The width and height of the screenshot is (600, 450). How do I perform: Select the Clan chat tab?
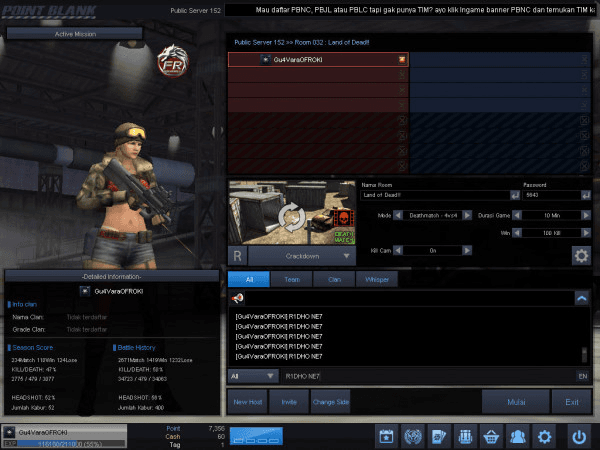pyautogui.click(x=334, y=279)
